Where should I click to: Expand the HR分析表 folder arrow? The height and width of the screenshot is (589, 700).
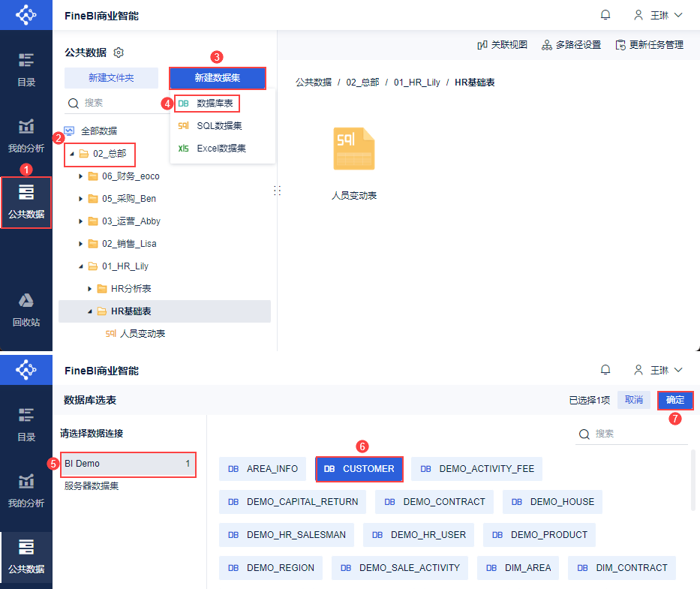point(90,289)
